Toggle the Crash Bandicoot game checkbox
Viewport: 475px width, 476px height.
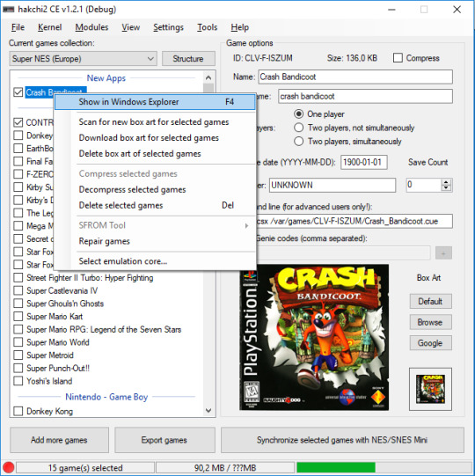pos(18,92)
